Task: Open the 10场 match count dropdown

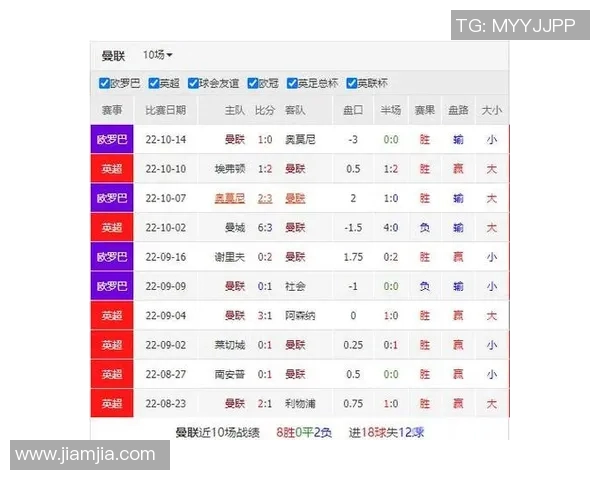Action: point(158,55)
